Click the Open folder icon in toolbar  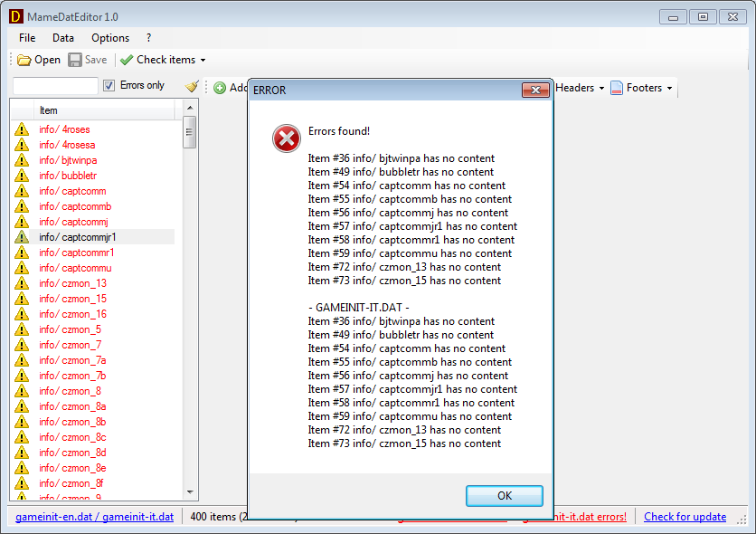(x=24, y=60)
